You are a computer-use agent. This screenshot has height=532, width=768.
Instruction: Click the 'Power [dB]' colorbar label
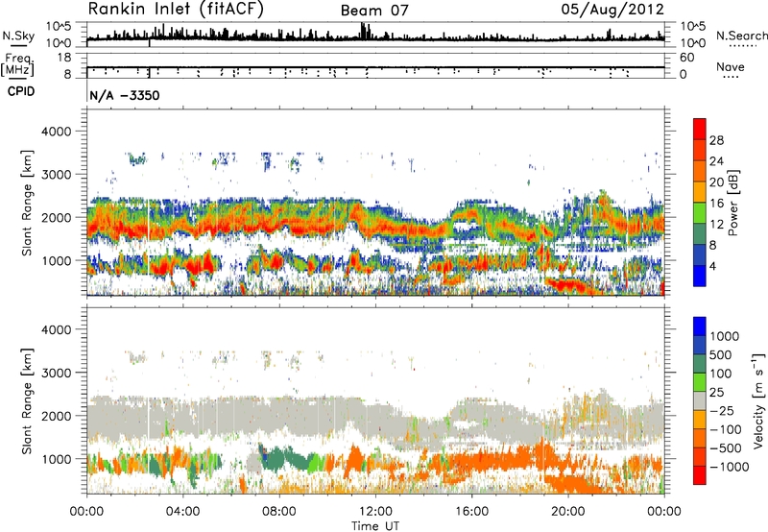coord(732,203)
